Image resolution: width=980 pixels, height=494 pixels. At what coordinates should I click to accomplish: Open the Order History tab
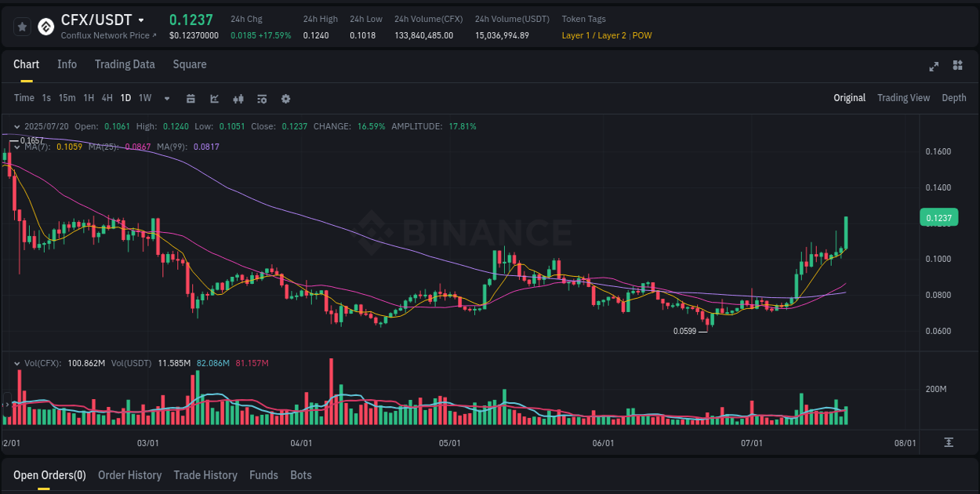(129, 475)
